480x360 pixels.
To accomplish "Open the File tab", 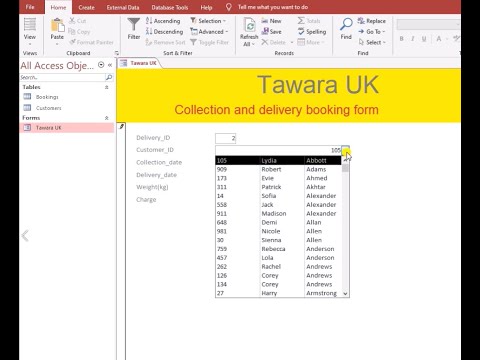I will coord(30,7).
